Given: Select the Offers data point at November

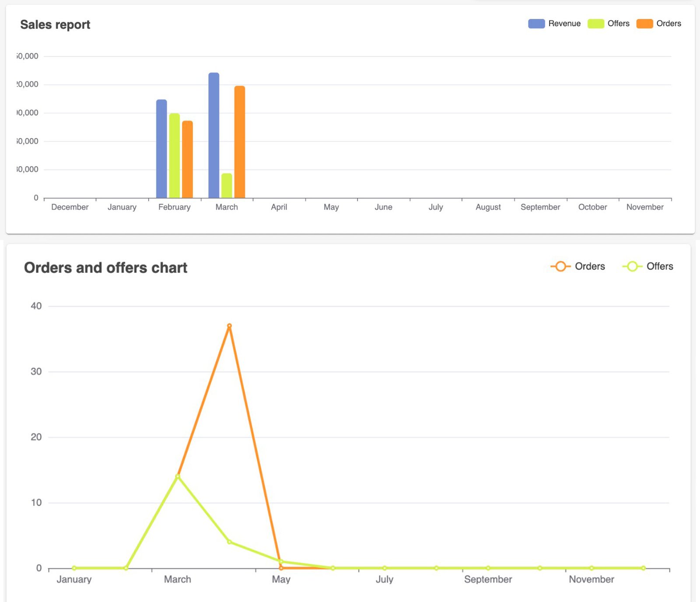Looking at the screenshot, I should (x=591, y=568).
